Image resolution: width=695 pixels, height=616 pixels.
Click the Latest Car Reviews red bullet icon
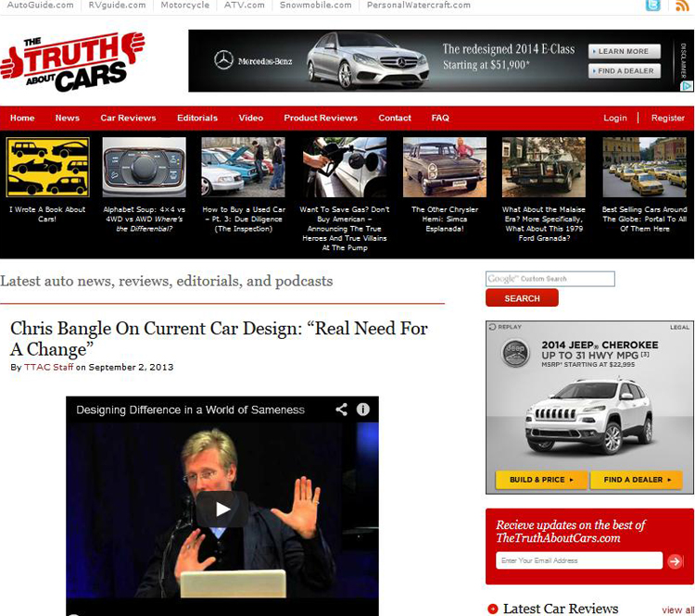point(492,610)
